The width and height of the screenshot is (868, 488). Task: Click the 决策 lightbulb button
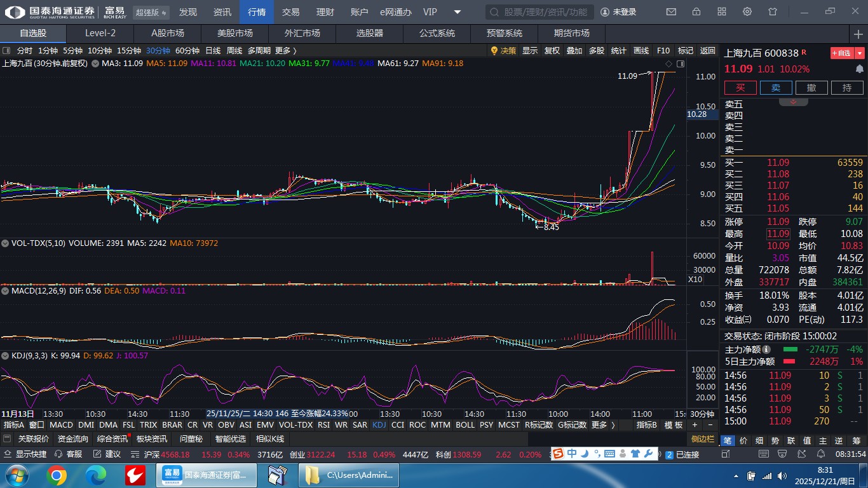point(503,51)
